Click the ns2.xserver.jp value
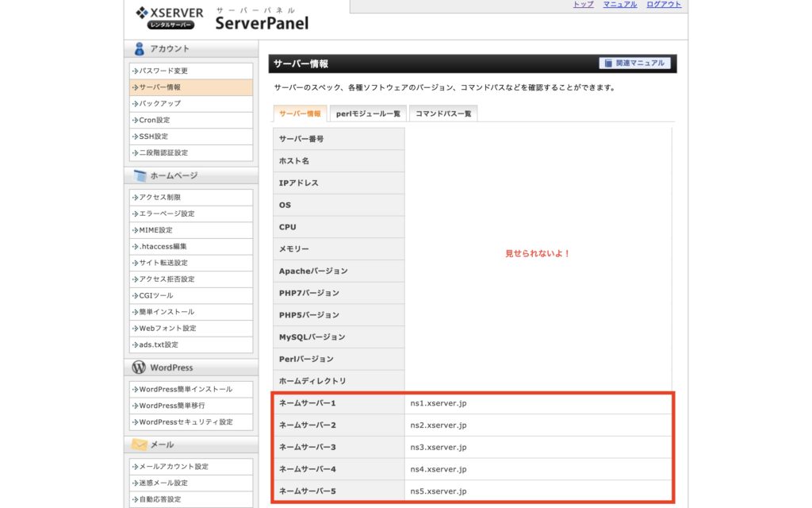812x508 pixels. click(x=438, y=425)
